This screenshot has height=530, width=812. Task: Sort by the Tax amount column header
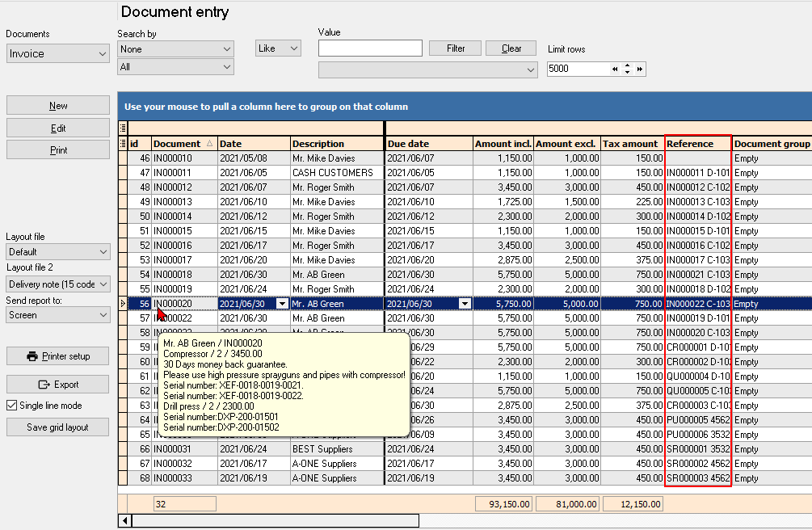point(633,144)
